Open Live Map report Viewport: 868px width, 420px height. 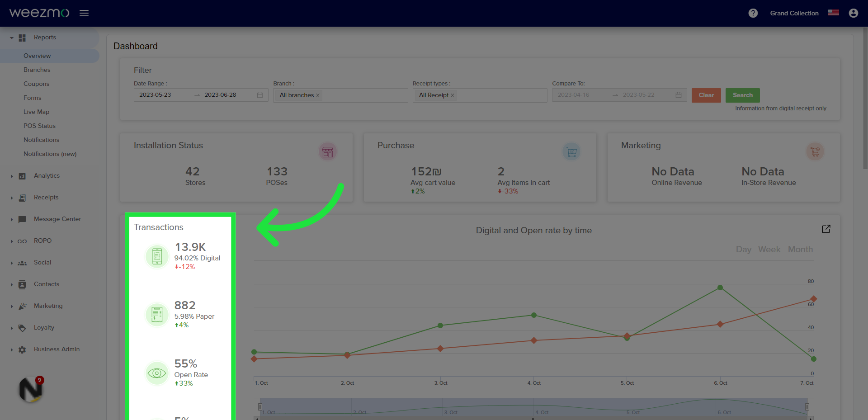coord(36,112)
